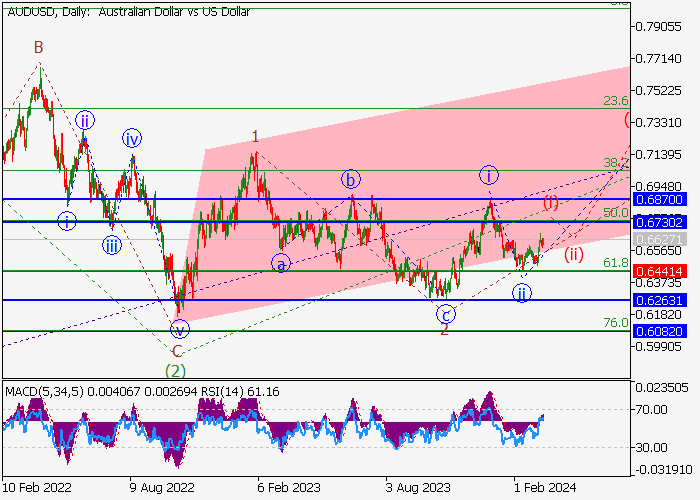Click the 0.75225 price axis value

pyautogui.click(x=658, y=91)
